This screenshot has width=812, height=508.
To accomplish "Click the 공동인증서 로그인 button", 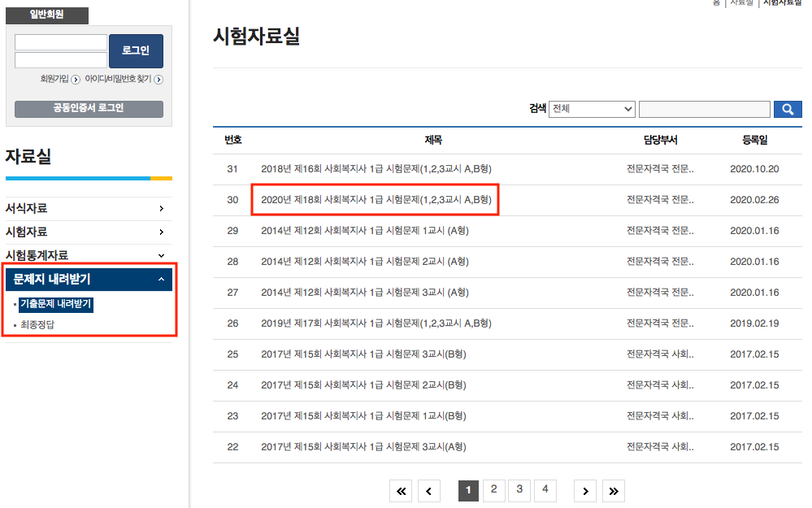I will [88, 109].
